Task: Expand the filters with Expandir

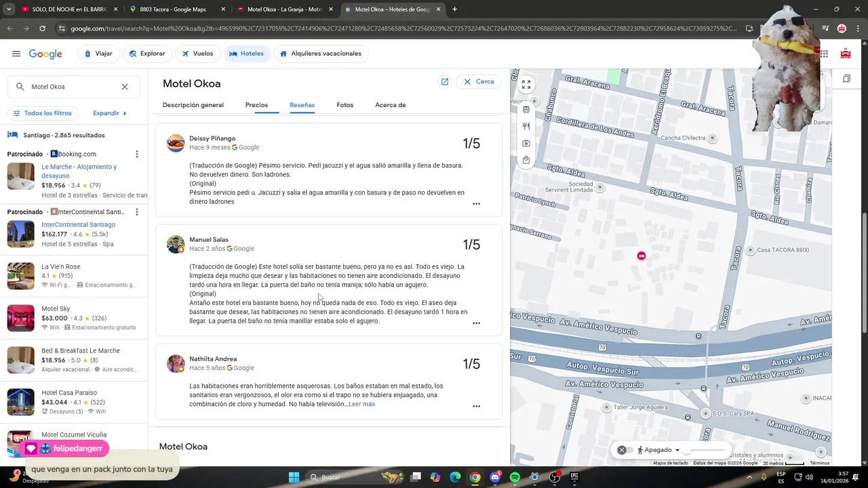Action: pyautogui.click(x=110, y=113)
